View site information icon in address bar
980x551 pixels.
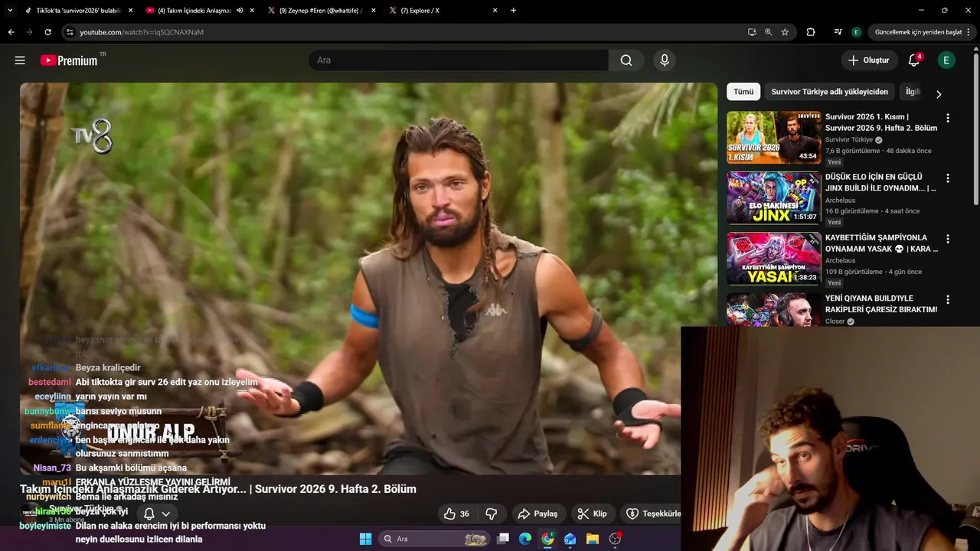coord(70,32)
